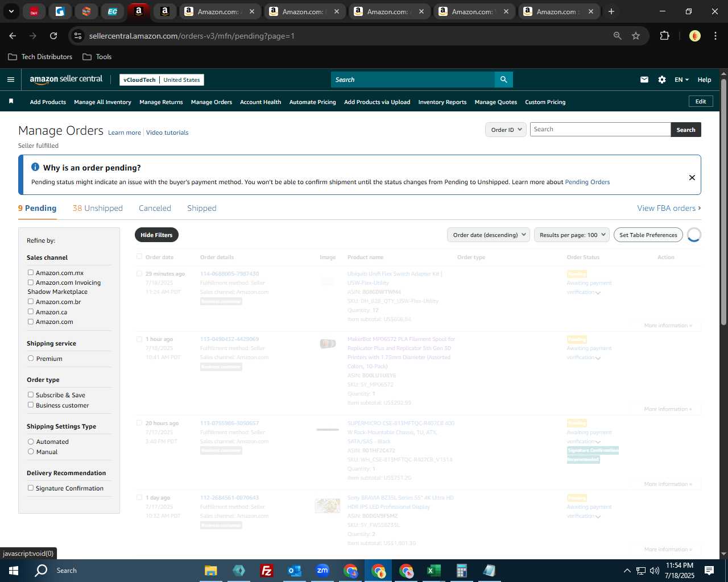Open the messages envelope icon
728x582 pixels.
pos(644,80)
